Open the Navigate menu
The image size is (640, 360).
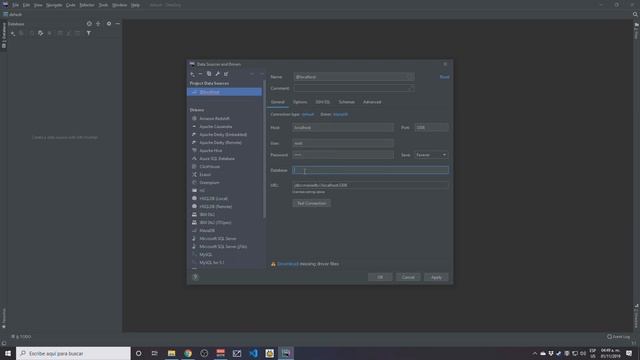54,5
